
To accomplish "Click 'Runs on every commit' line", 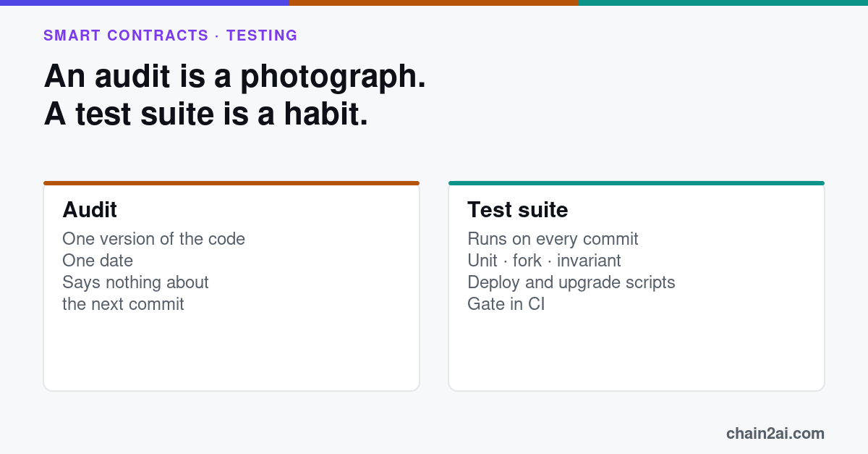I will pos(553,239).
